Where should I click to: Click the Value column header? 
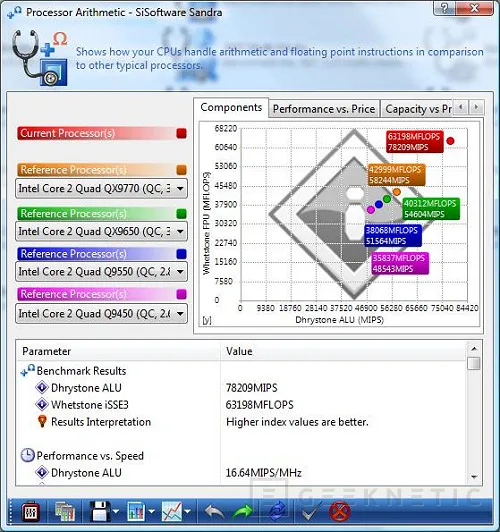pos(344,351)
